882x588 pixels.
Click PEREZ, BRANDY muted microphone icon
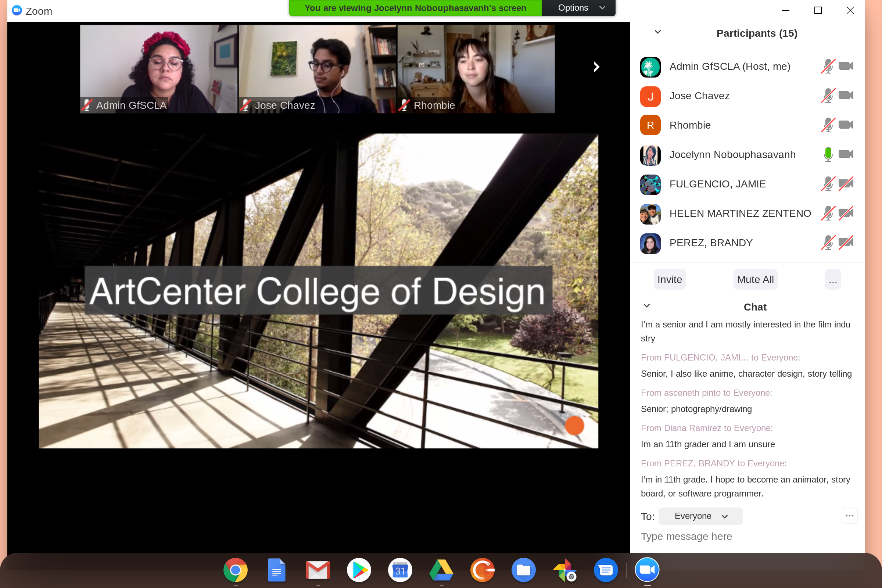tap(828, 243)
